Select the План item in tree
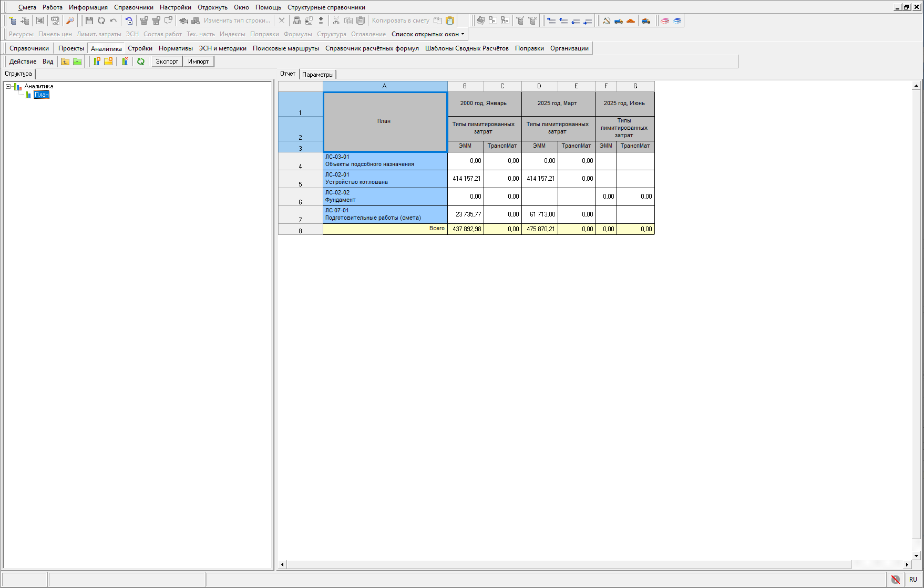 tap(42, 95)
